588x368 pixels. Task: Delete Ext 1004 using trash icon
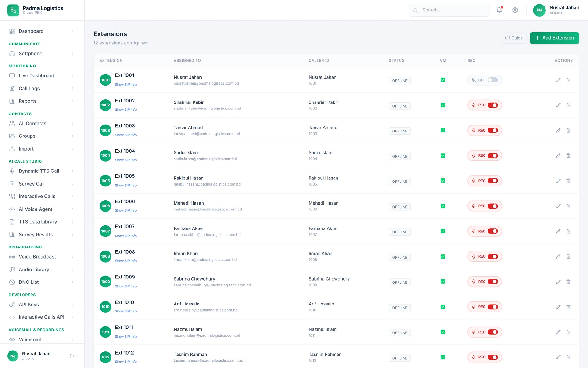pos(568,155)
